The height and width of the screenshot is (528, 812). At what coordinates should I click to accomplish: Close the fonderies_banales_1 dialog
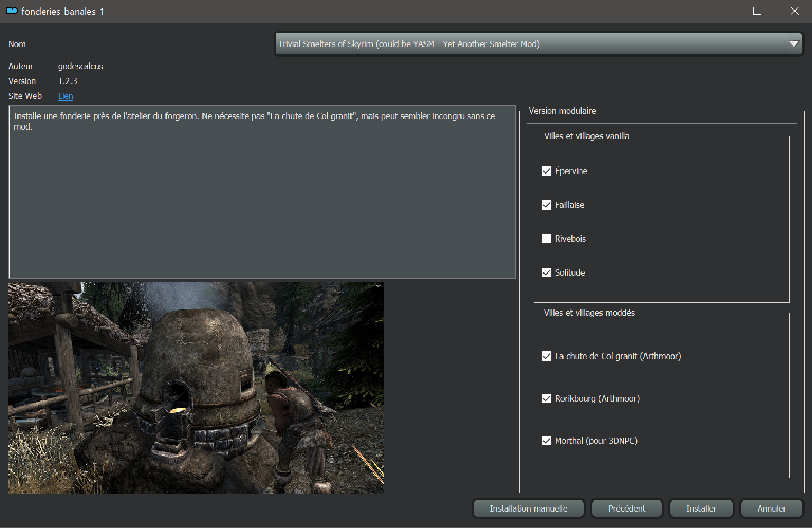click(x=794, y=11)
